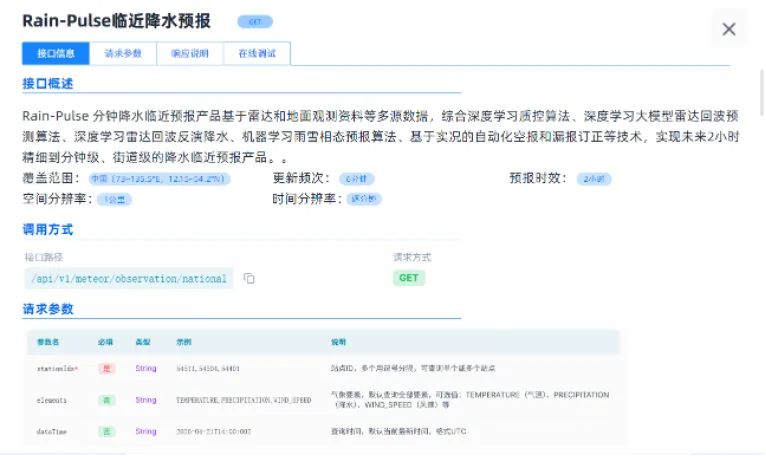Image resolution: width=766 pixels, height=456 pixels.
Task: Click String type in the dateTime row
Action: 146,431
